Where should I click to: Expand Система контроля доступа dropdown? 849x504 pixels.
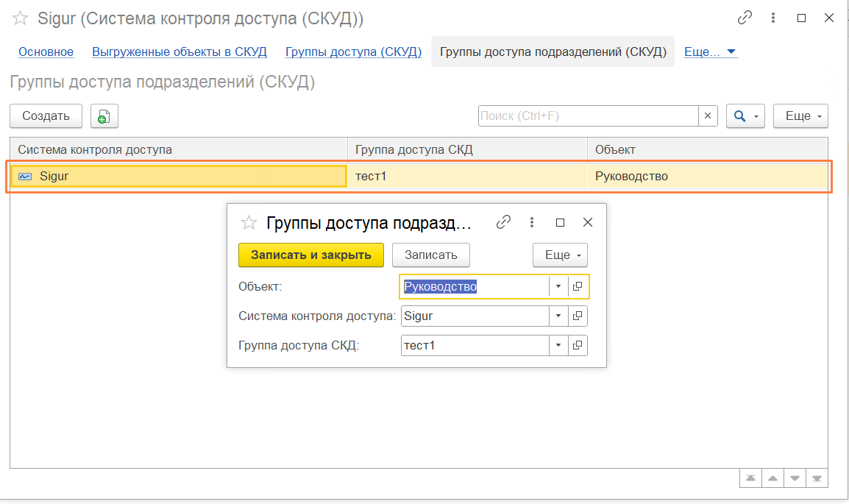pyautogui.click(x=558, y=316)
